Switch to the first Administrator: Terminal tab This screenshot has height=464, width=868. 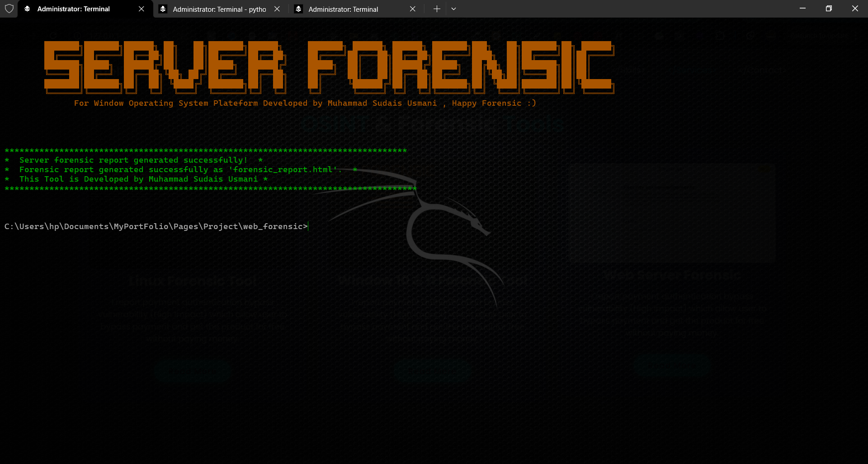[x=74, y=9]
